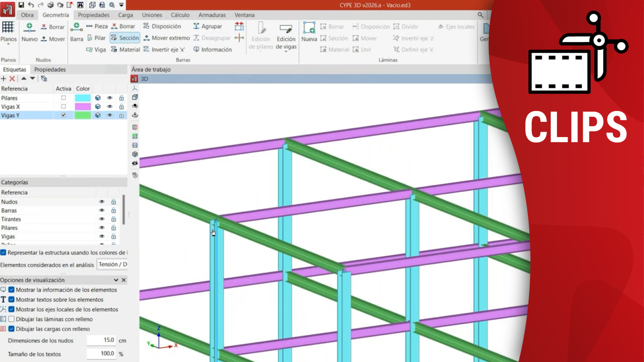The width and height of the screenshot is (644, 362).
Task: Toggle visibility of Vigas X with the eye icon
Action: tap(110, 106)
